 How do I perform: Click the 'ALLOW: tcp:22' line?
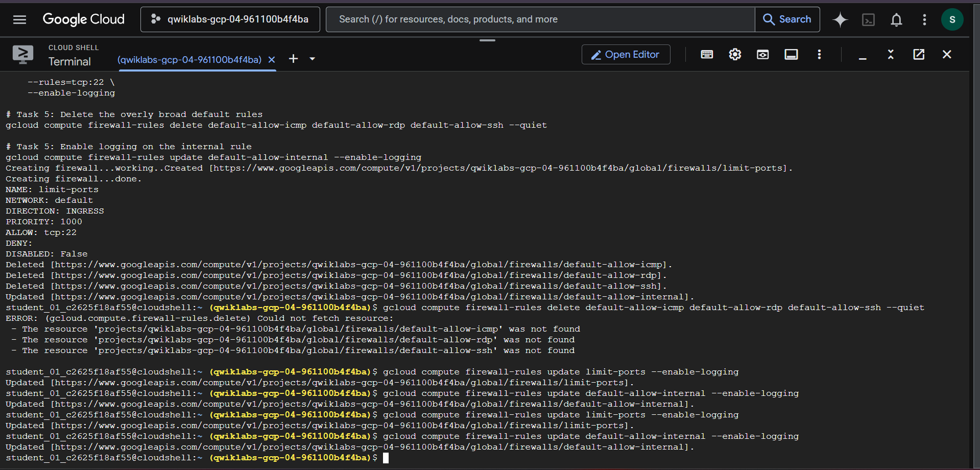(41, 232)
